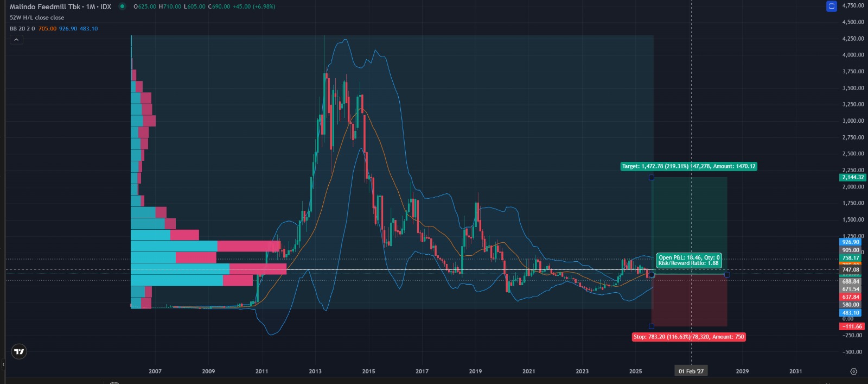Select the entry point handle of position

pos(652,275)
